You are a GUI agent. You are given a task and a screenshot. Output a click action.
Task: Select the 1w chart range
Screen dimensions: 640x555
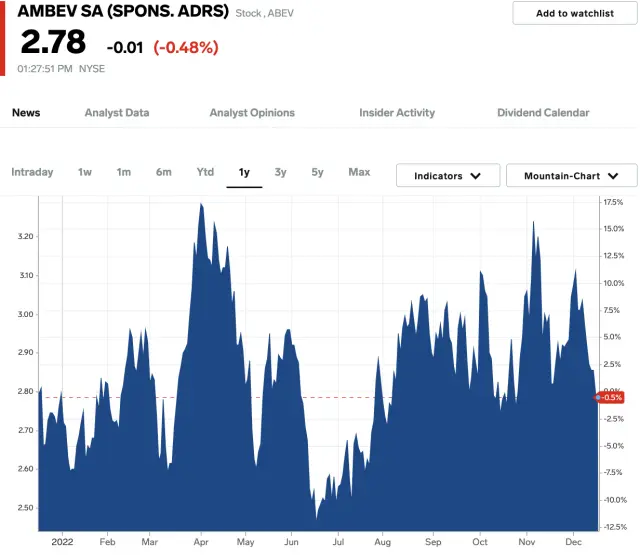click(85, 172)
